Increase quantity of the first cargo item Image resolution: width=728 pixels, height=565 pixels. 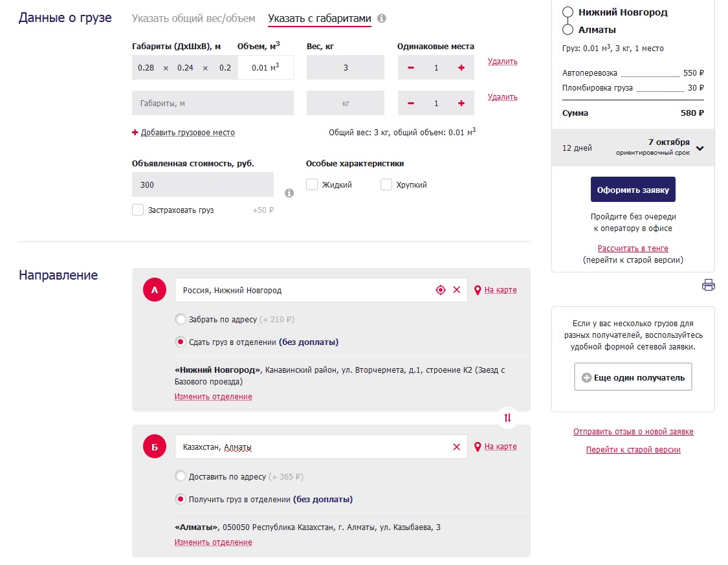461,68
